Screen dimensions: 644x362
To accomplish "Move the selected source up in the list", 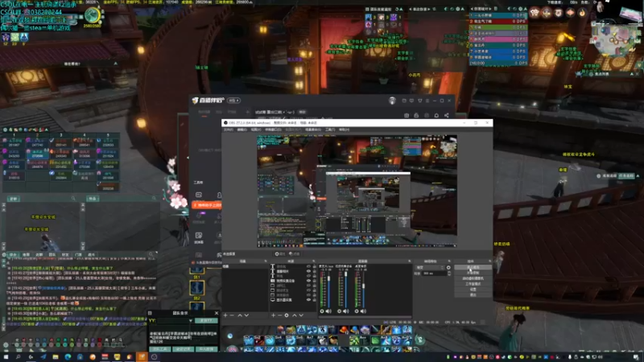I will pyautogui.click(x=295, y=315).
